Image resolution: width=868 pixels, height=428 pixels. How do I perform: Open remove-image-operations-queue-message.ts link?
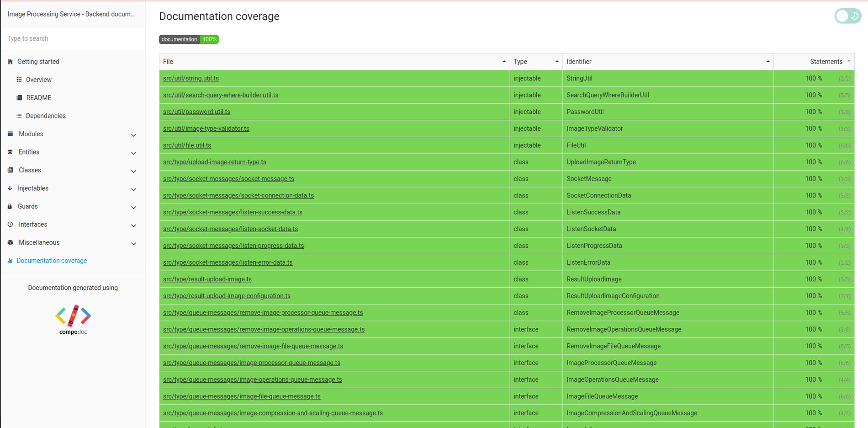click(x=264, y=329)
